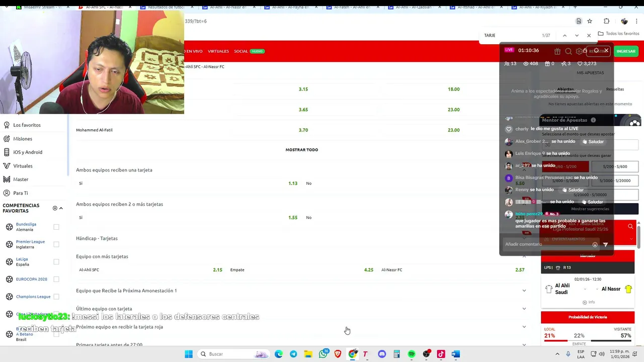Click the heart icon next to charly's comment
644x362 pixels.
point(509,129)
